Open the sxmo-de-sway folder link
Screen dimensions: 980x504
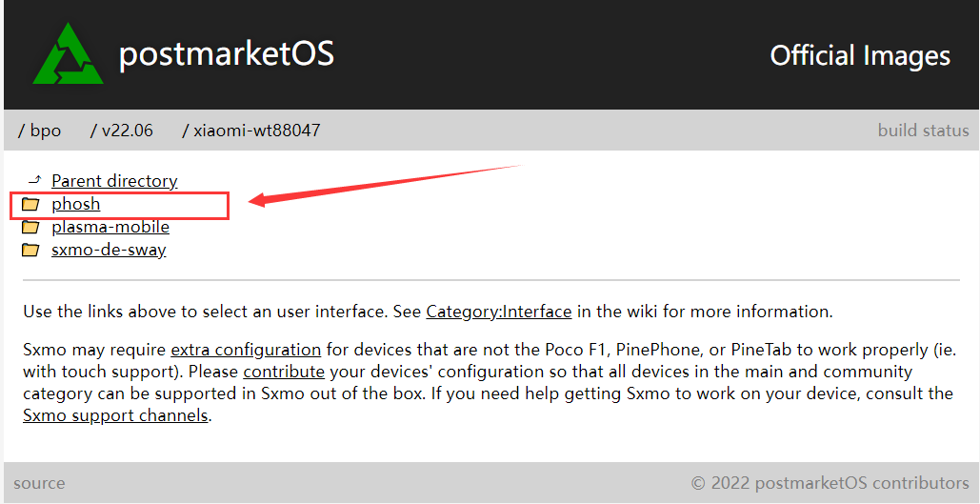point(109,250)
